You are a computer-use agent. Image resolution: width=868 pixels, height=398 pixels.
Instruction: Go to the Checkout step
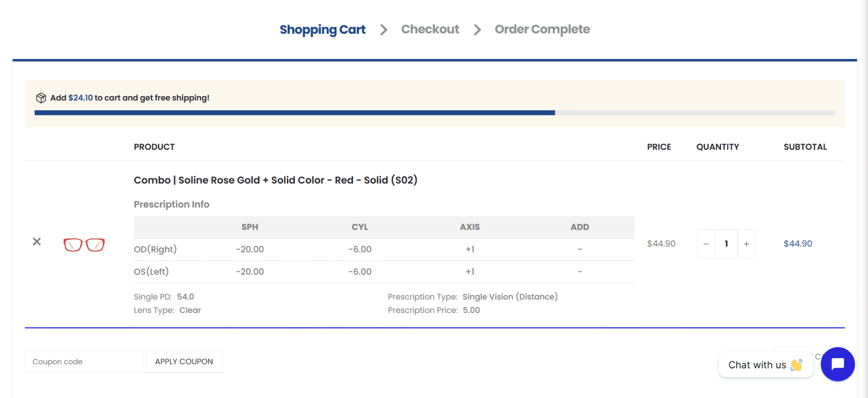tap(430, 30)
